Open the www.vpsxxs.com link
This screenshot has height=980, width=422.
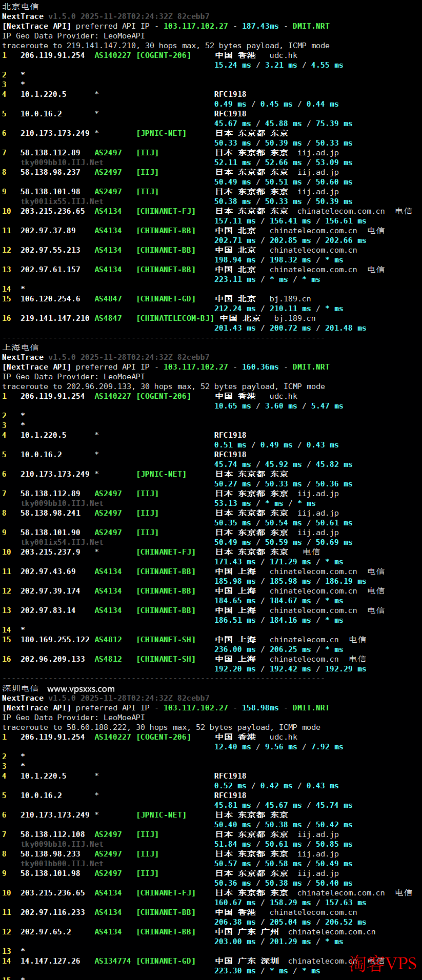pos(81,689)
